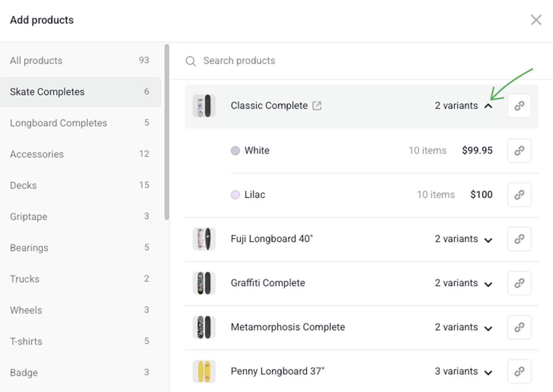The image size is (553, 392).
Task: Switch to All products list
Action: pos(36,61)
